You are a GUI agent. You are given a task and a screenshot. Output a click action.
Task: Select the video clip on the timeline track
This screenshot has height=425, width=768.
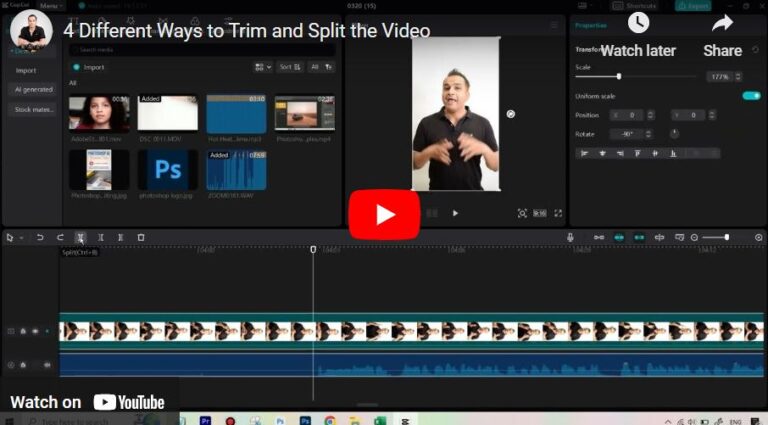click(411, 331)
